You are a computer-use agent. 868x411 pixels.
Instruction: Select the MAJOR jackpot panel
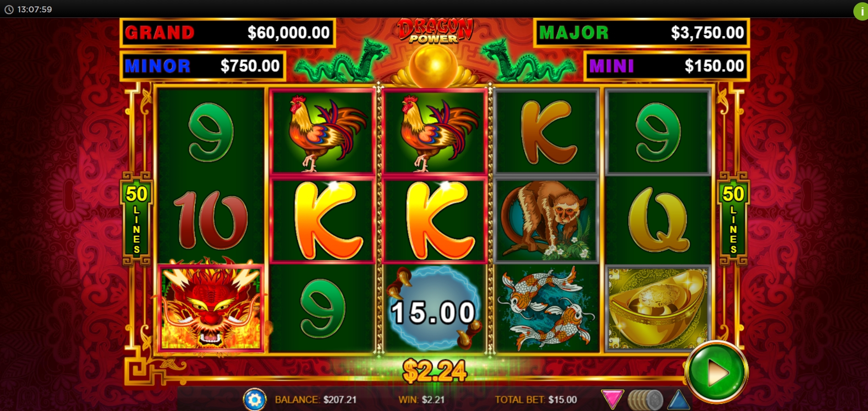[x=641, y=33]
